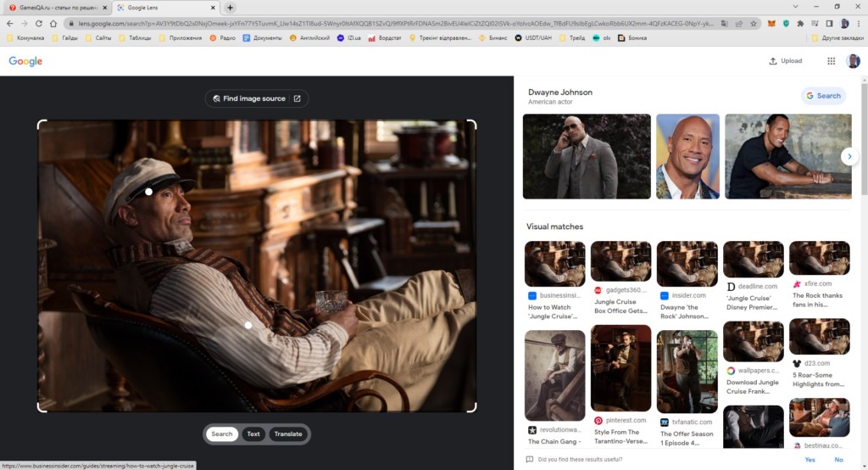Go to the browser home page
The image size is (868, 470).
point(53,23)
